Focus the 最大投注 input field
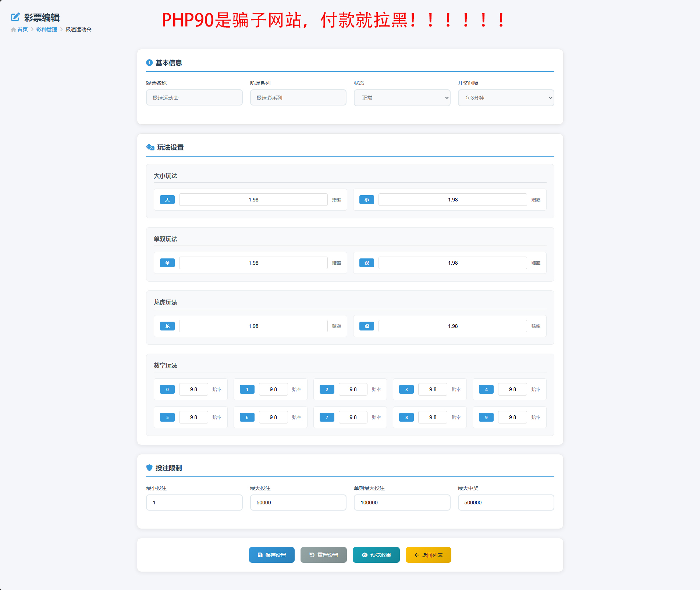This screenshot has height=590, width=700. click(x=298, y=502)
